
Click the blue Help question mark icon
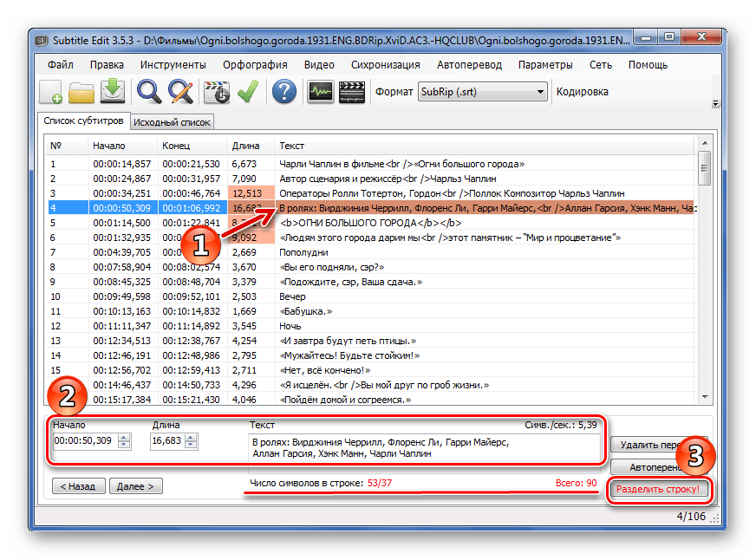(284, 91)
